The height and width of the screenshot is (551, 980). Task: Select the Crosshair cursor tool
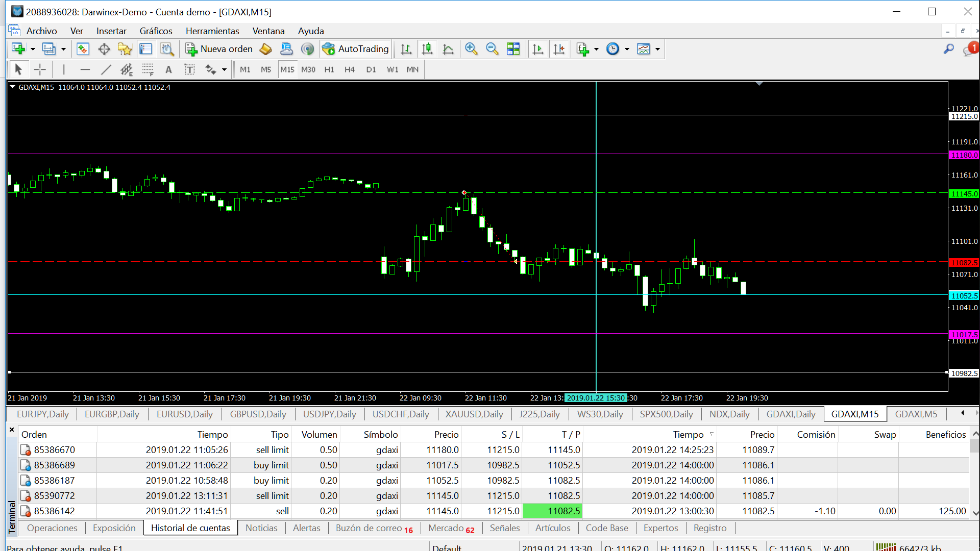[x=40, y=69]
